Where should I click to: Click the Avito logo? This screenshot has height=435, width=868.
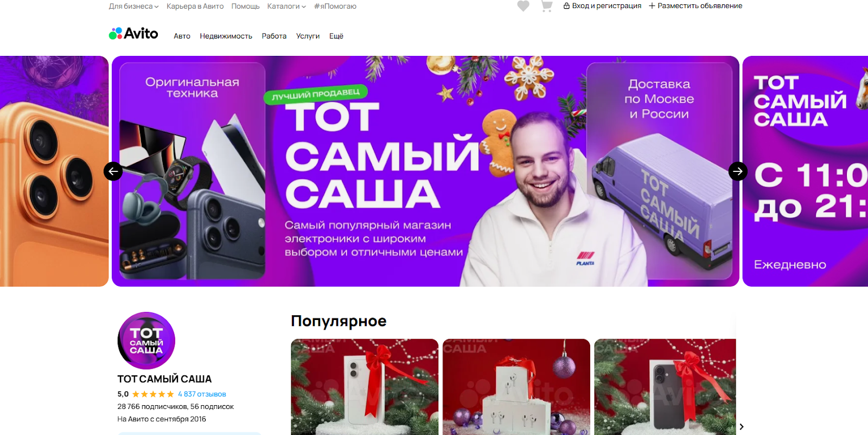(133, 34)
